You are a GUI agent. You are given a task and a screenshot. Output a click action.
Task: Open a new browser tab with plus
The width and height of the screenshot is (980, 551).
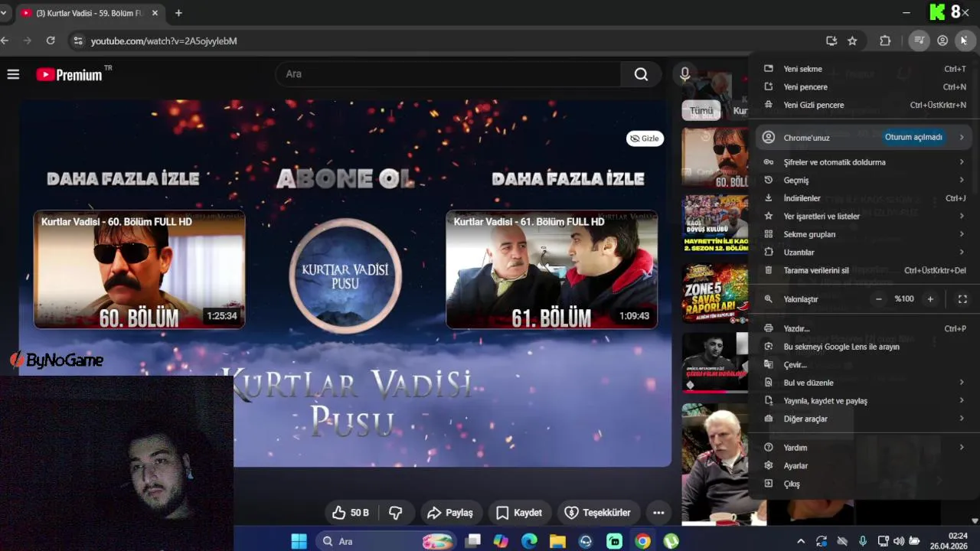(178, 13)
